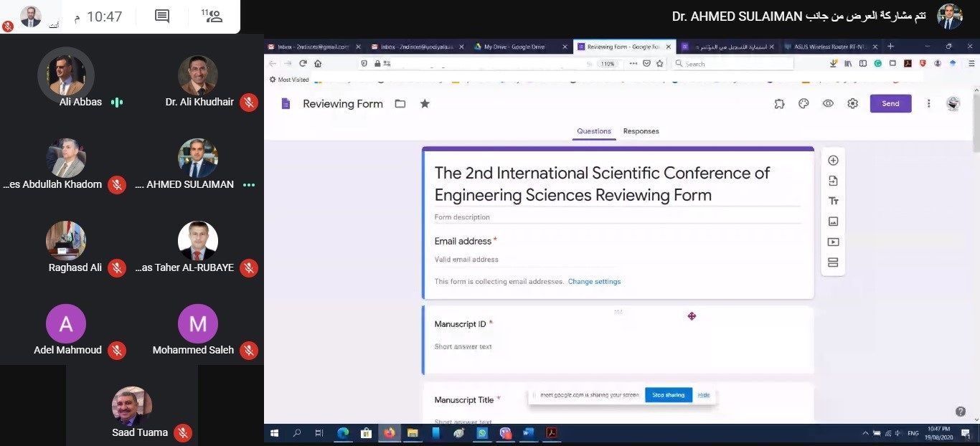Click the ENG language indicator
This screenshot has height=446, width=980.
913,433
